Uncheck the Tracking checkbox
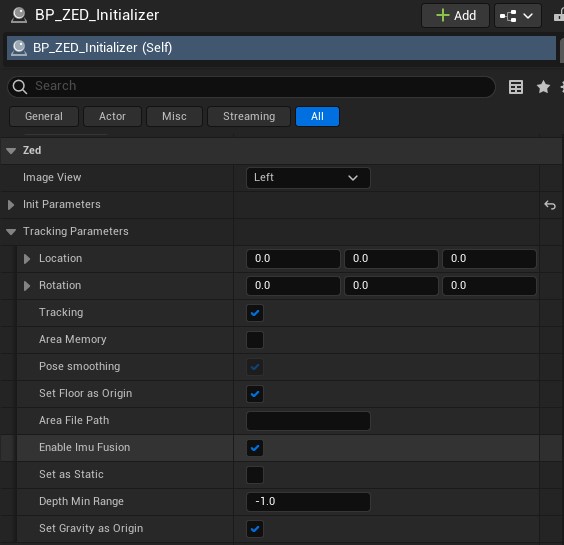The image size is (564, 545). 255,313
